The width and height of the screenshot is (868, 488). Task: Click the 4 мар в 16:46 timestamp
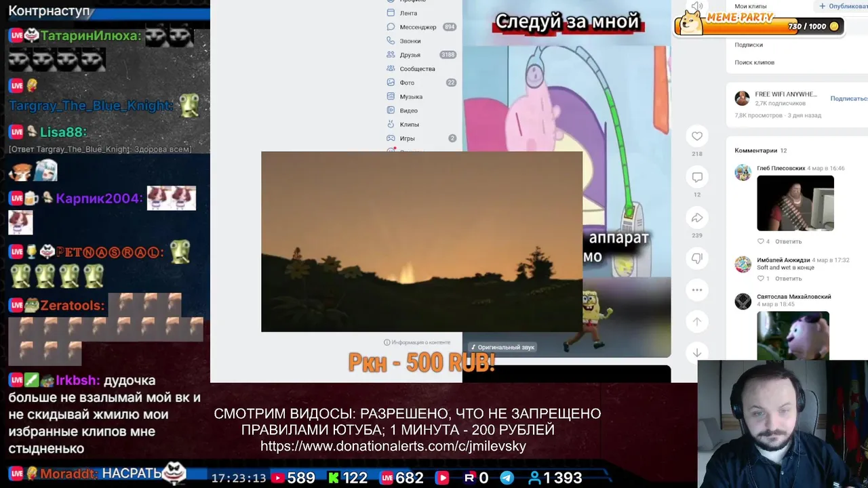tap(827, 168)
